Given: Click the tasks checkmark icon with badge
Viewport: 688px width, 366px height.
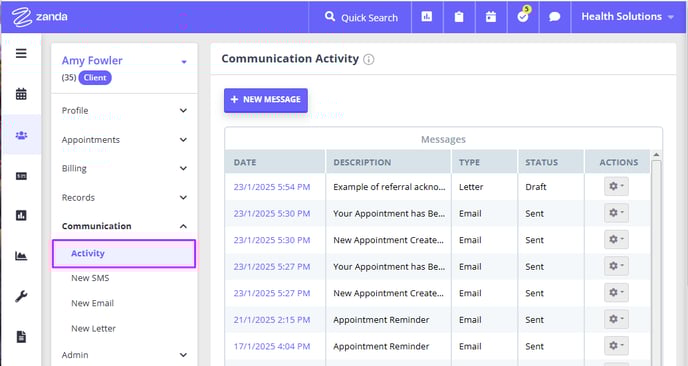Looking at the screenshot, I should (523, 17).
